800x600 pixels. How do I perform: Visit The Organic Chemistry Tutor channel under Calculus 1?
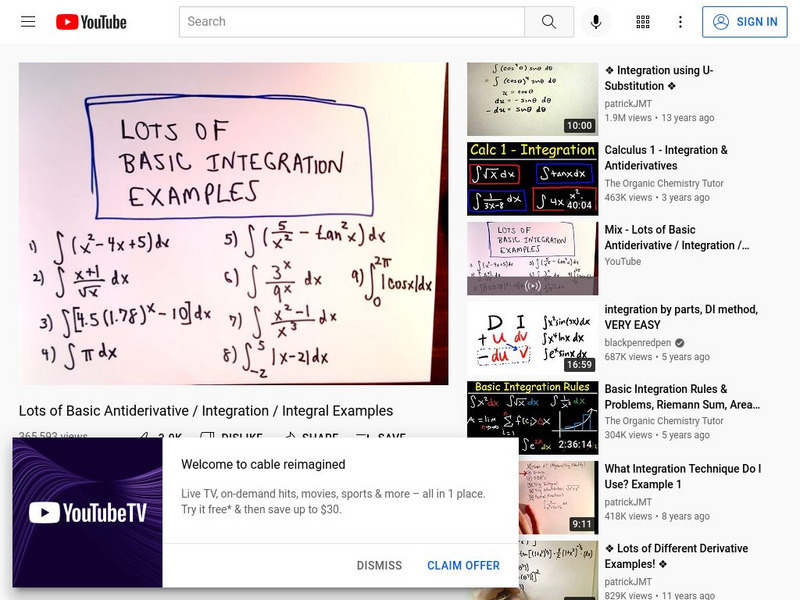pos(664,183)
